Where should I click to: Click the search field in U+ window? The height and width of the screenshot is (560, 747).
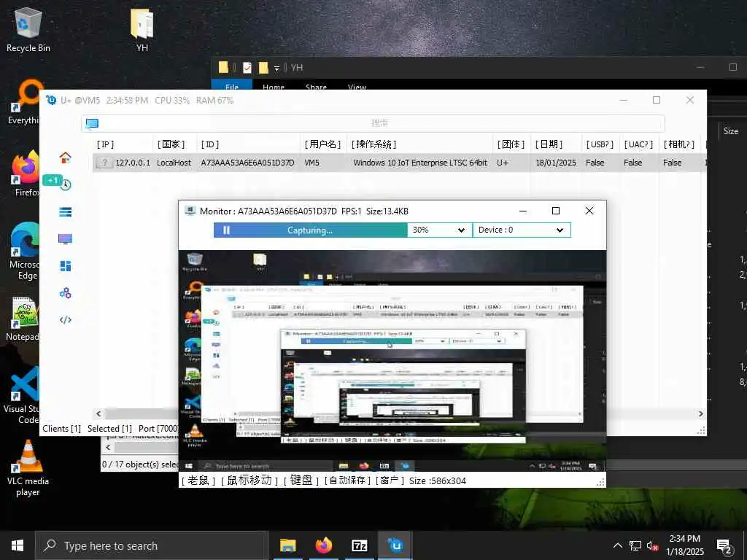point(373,123)
